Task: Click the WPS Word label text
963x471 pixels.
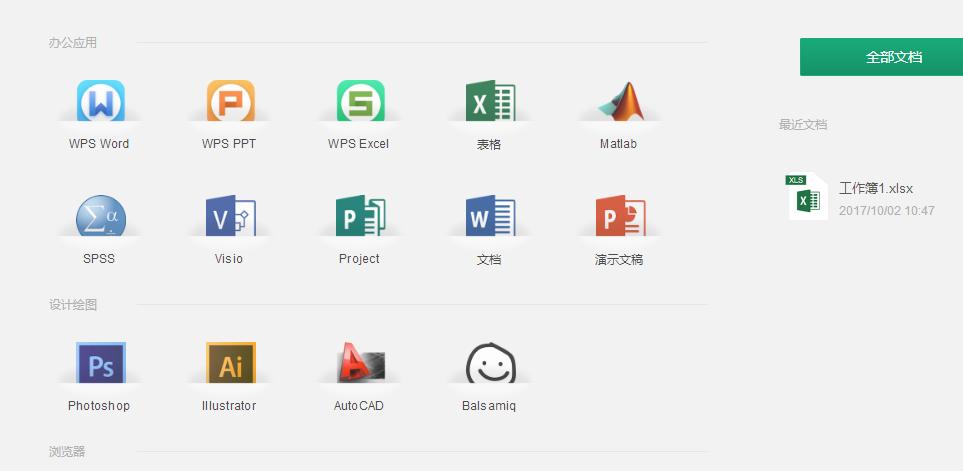Action: tap(99, 144)
